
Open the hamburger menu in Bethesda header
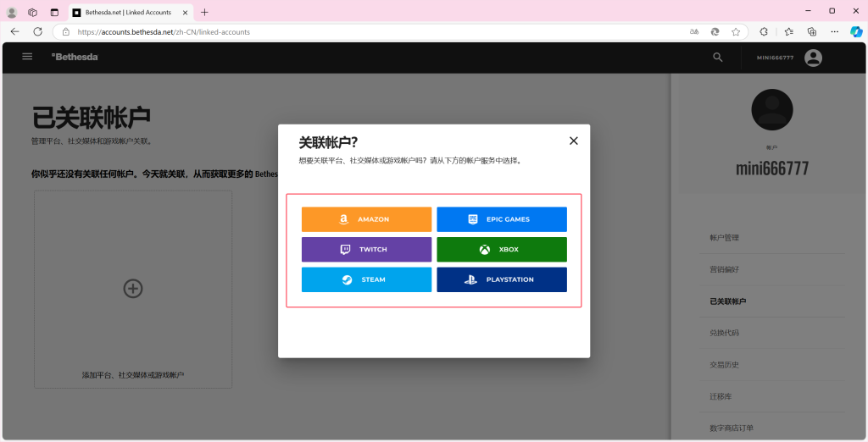(x=27, y=57)
